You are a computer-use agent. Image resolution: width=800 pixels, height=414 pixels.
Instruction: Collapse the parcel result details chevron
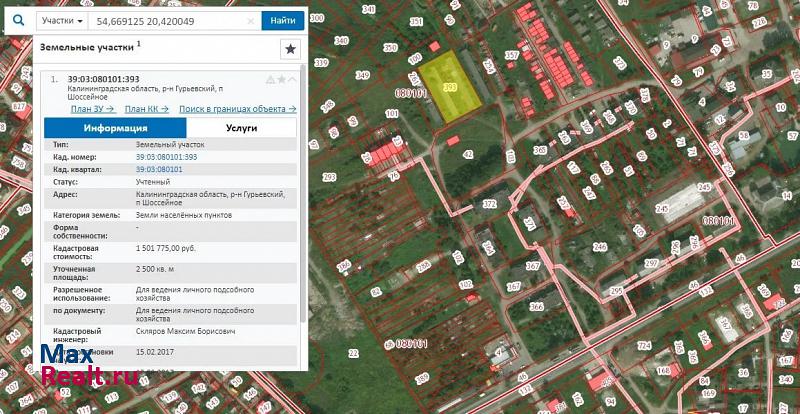click(292, 79)
